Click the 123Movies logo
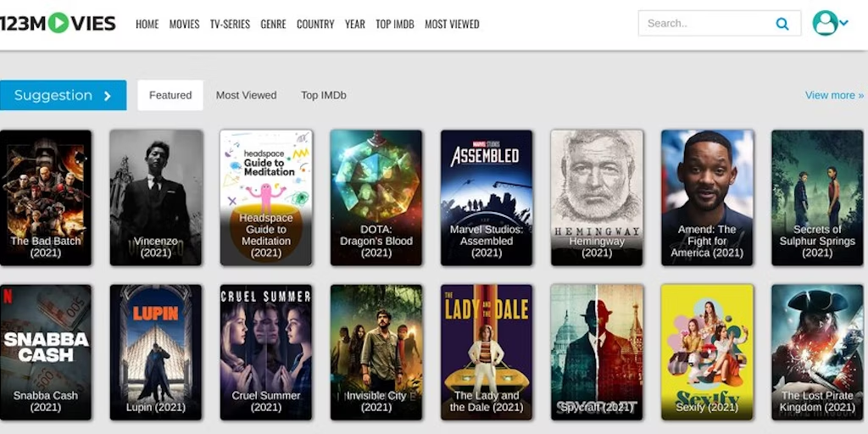 coord(58,23)
